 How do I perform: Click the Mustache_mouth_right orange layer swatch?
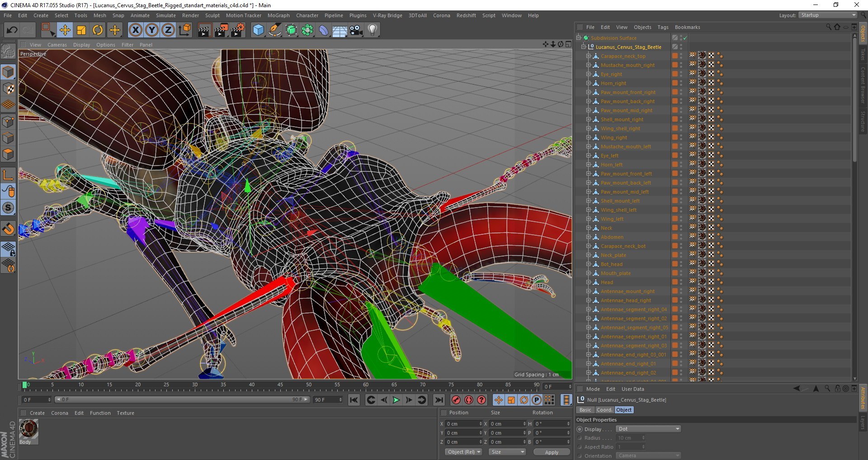point(675,65)
